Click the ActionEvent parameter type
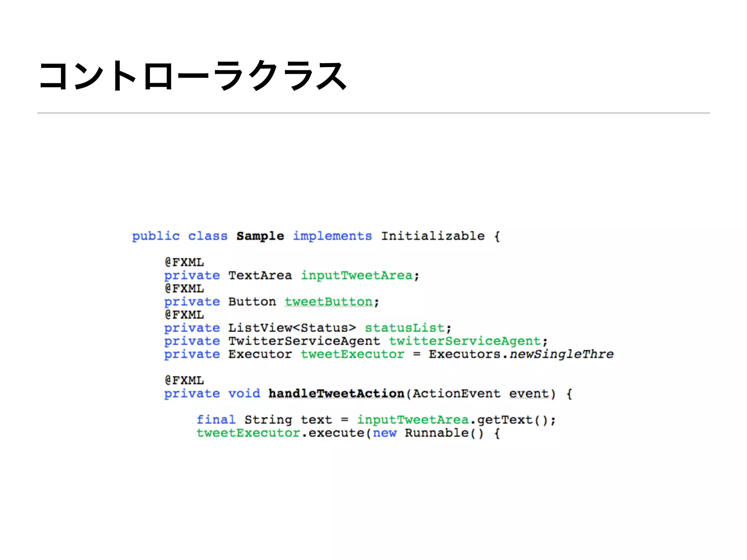The height and width of the screenshot is (560, 747). (457, 393)
